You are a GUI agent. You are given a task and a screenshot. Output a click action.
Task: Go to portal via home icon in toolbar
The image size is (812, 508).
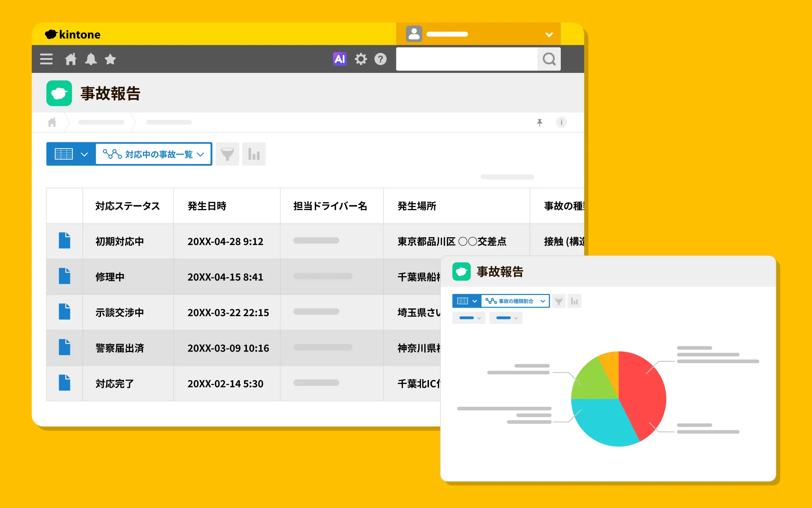pos(71,59)
